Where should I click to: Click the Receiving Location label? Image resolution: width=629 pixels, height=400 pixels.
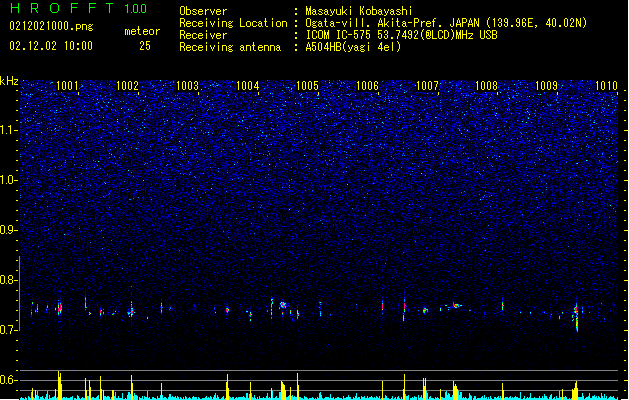(x=233, y=23)
